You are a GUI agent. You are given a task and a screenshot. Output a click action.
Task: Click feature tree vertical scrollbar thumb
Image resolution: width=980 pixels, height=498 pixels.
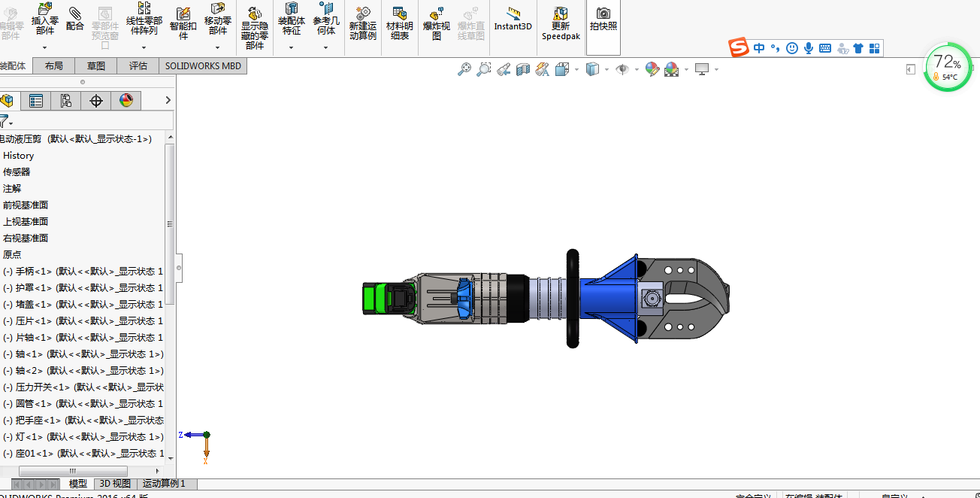click(170, 224)
